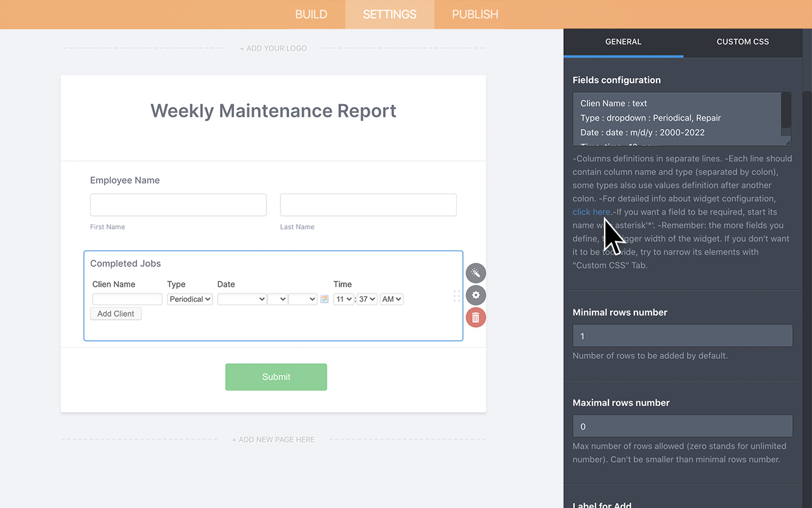Switch to the BUILD tab
Image resolution: width=812 pixels, height=508 pixels.
[x=311, y=14]
